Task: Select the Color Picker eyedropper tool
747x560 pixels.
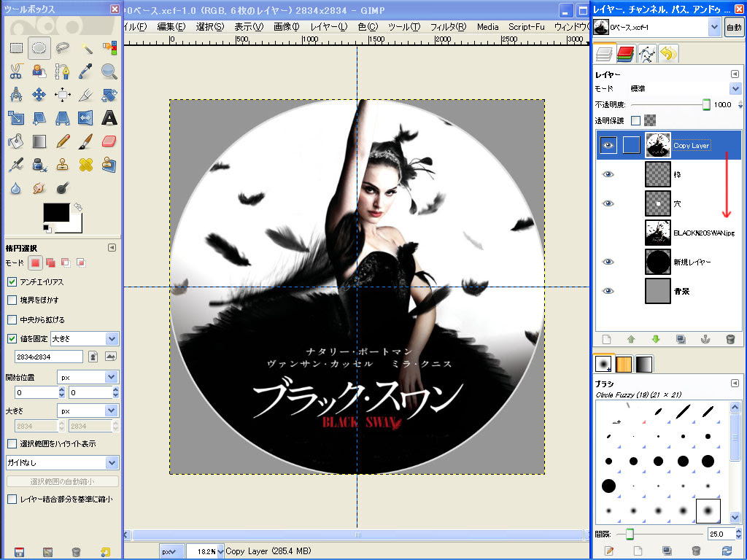Action: click(x=86, y=71)
